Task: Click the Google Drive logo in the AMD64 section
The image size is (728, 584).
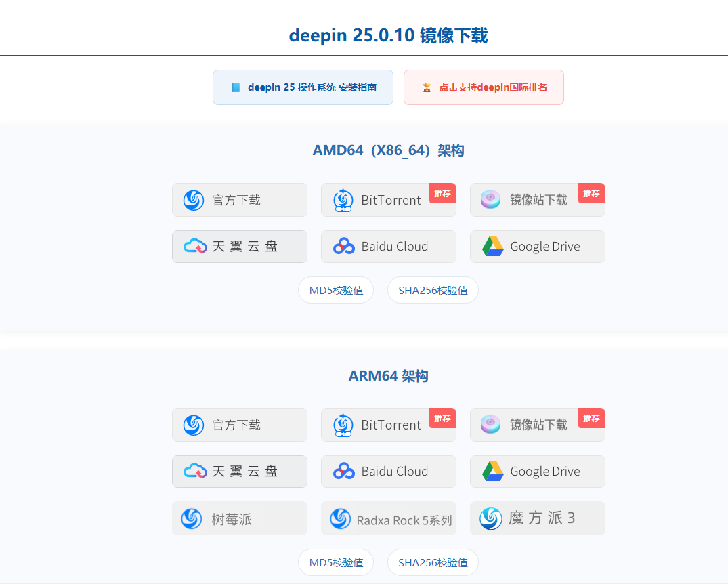Action: point(492,246)
